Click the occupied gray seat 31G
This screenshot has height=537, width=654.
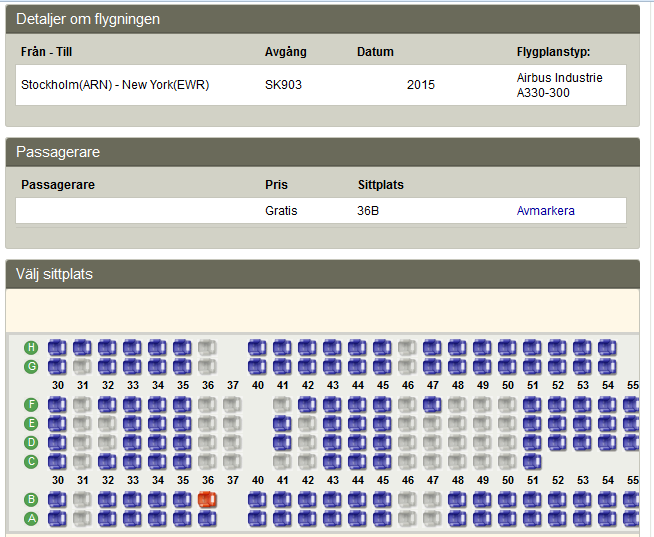82,366
